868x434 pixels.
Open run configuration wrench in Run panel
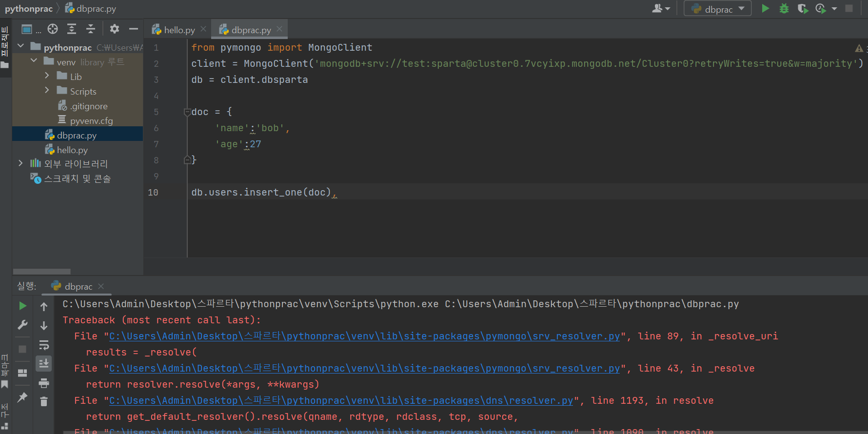coord(22,325)
